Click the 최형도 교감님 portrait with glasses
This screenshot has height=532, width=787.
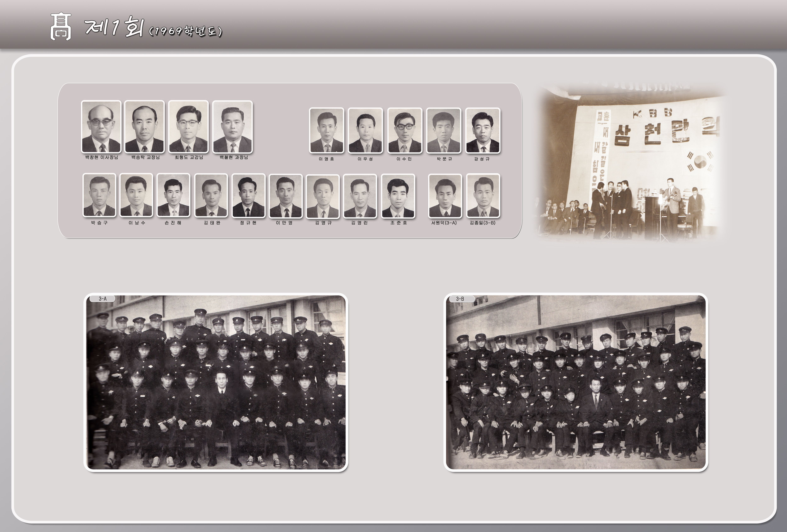coord(188,127)
